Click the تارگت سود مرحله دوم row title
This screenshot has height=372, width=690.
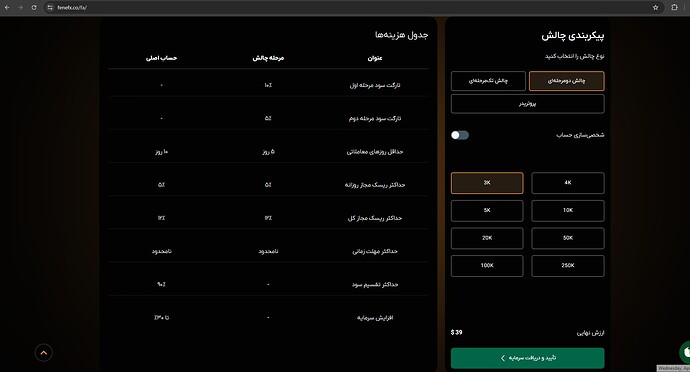pos(375,118)
